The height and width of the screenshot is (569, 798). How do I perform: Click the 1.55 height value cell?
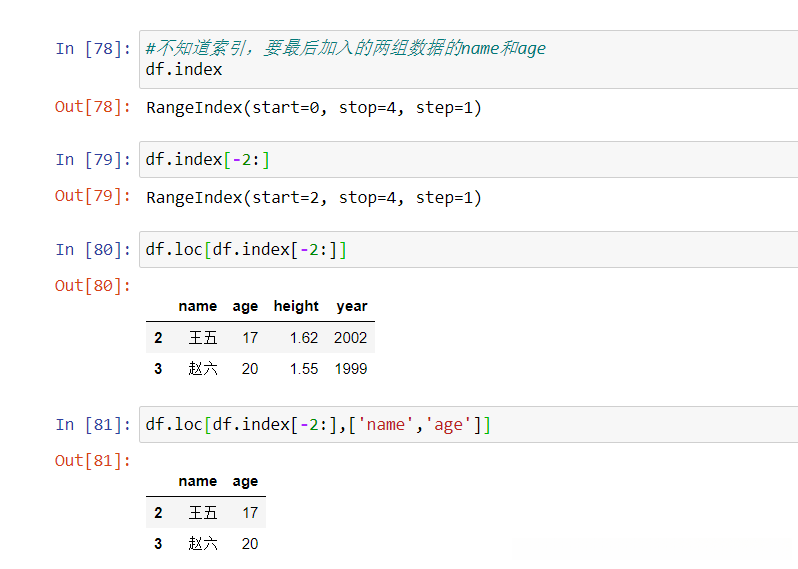click(x=303, y=369)
